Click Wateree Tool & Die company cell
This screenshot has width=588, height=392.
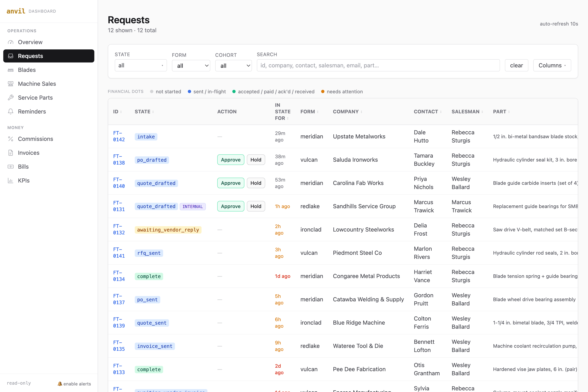[x=358, y=346]
